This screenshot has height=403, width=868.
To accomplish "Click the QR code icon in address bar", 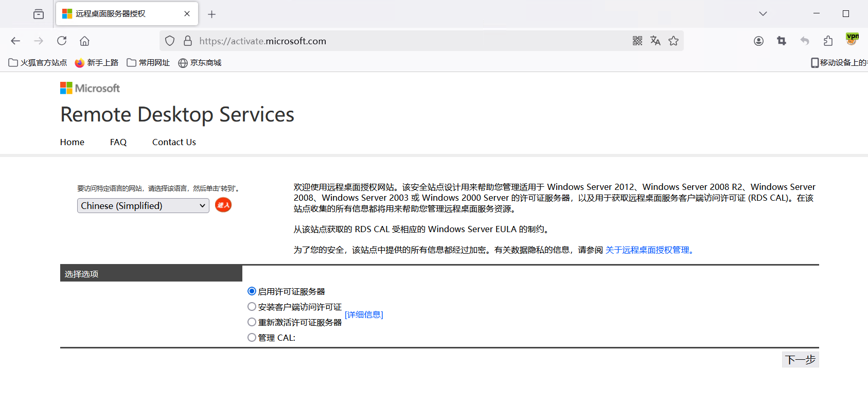I will pyautogui.click(x=637, y=41).
